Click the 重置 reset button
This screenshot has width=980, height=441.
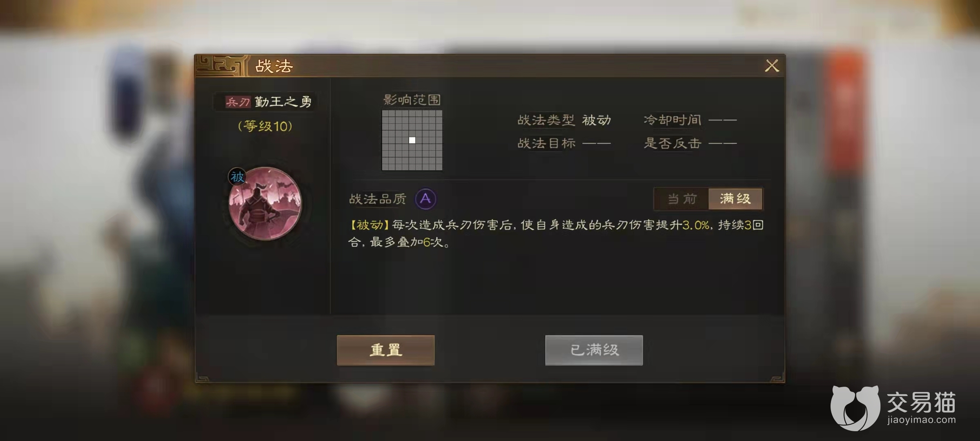click(x=385, y=350)
